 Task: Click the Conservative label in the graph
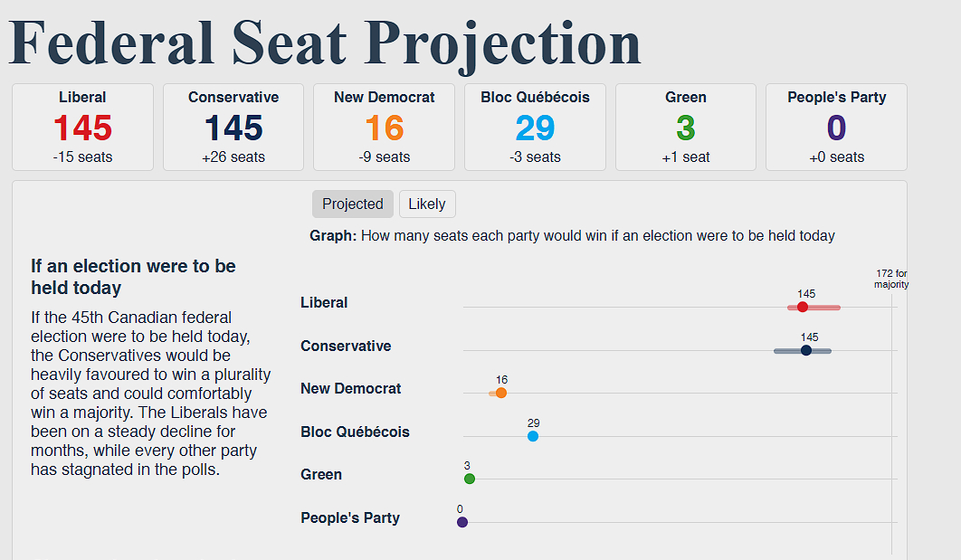pyautogui.click(x=346, y=346)
